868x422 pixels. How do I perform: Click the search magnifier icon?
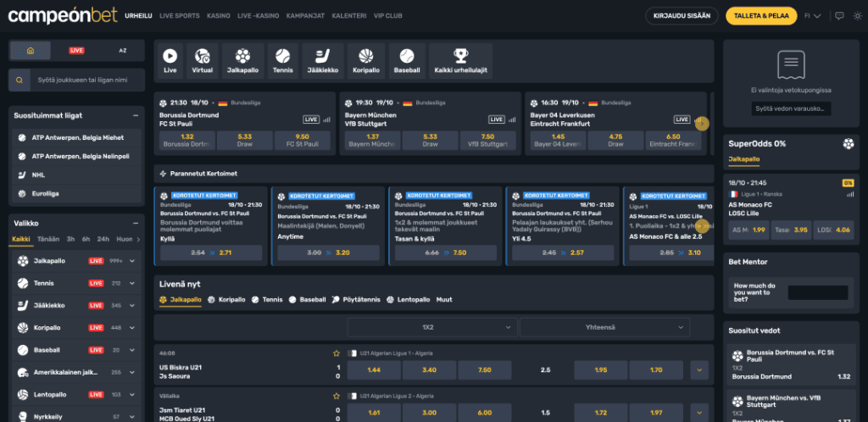pyautogui.click(x=19, y=81)
